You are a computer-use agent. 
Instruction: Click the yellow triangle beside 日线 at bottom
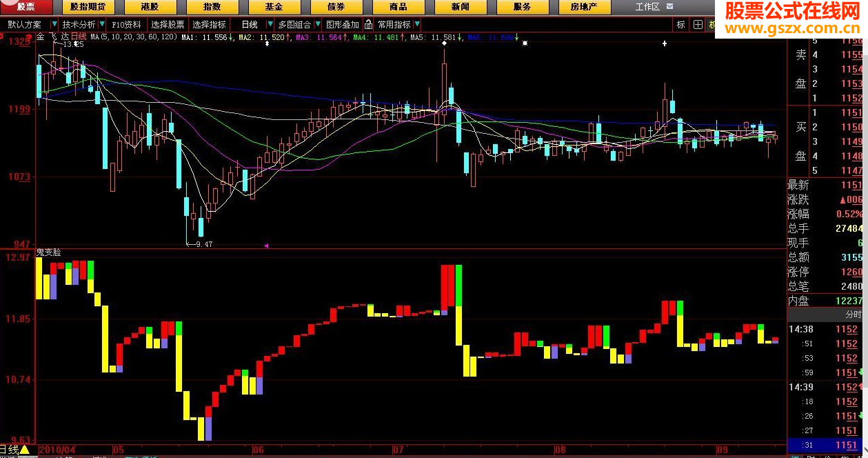pos(25,450)
